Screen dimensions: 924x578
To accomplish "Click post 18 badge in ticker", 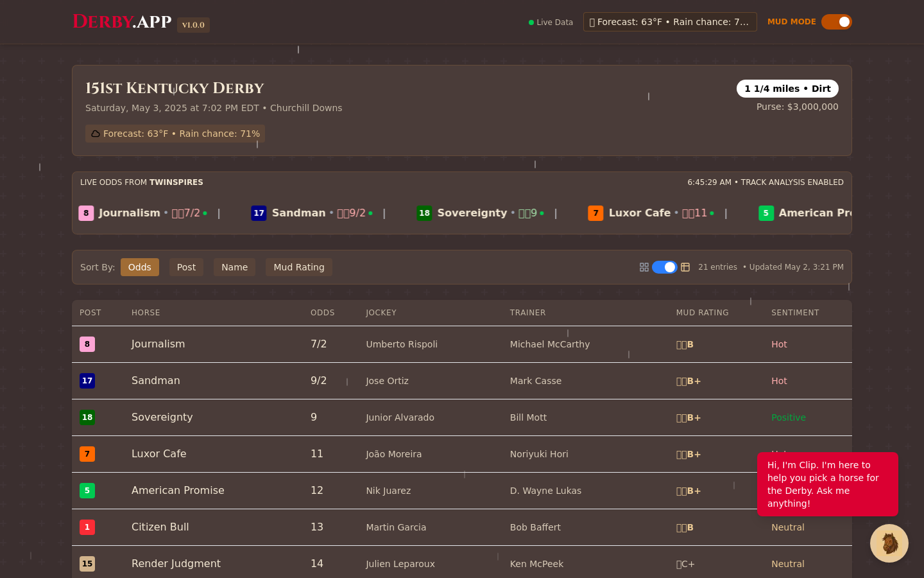I will pos(424,213).
